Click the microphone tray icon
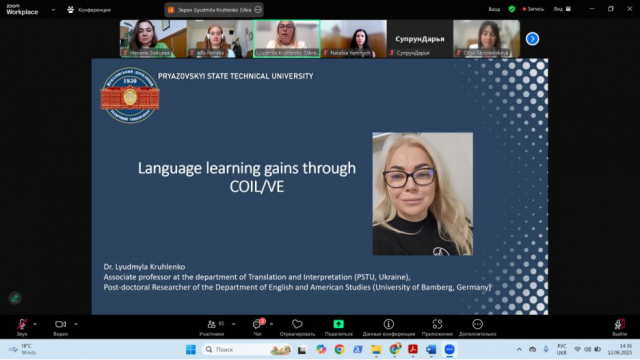The height and width of the screenshot is (360, 640). pyautogui.click(x=546, y=349)
